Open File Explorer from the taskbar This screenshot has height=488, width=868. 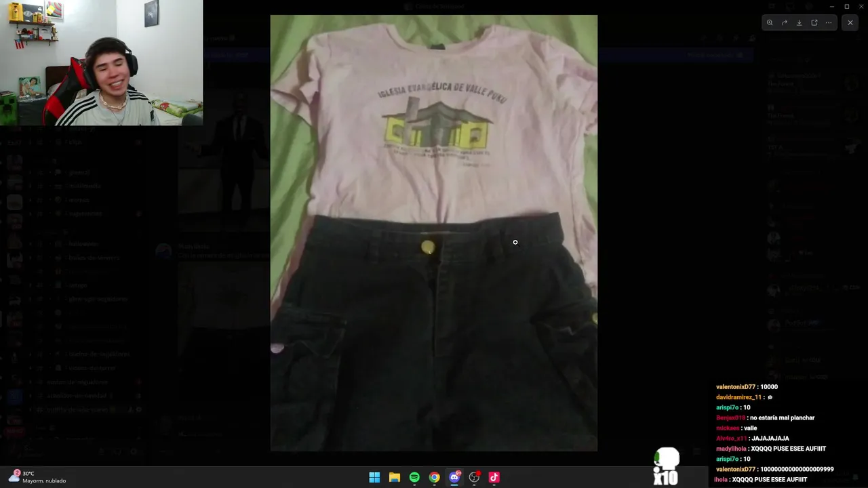394,477
